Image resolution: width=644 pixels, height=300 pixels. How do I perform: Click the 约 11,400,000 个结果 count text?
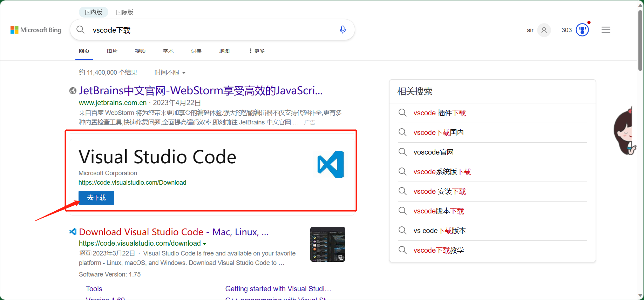[x=108, y=73]
